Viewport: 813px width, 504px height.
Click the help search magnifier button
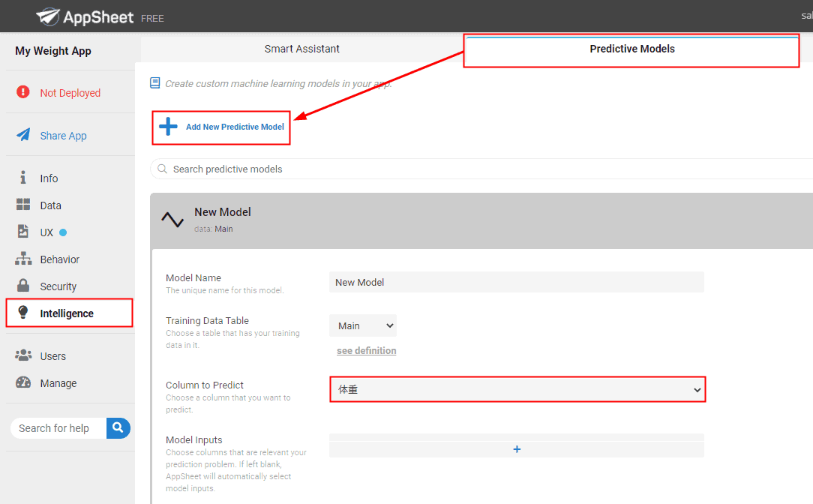(118, 427)
